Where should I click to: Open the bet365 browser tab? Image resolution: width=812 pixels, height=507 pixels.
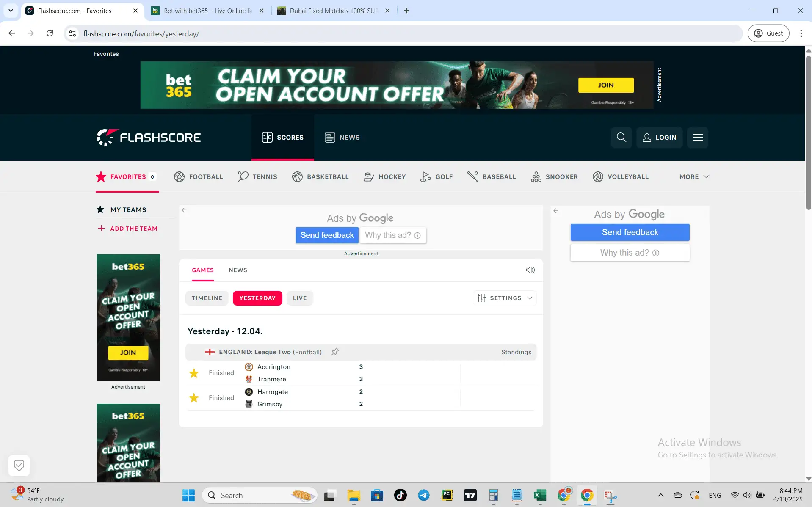click(x=207, y=11)
